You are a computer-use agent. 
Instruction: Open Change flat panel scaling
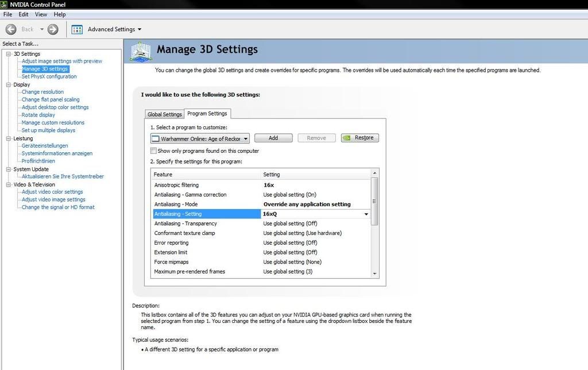pos(51,100)
